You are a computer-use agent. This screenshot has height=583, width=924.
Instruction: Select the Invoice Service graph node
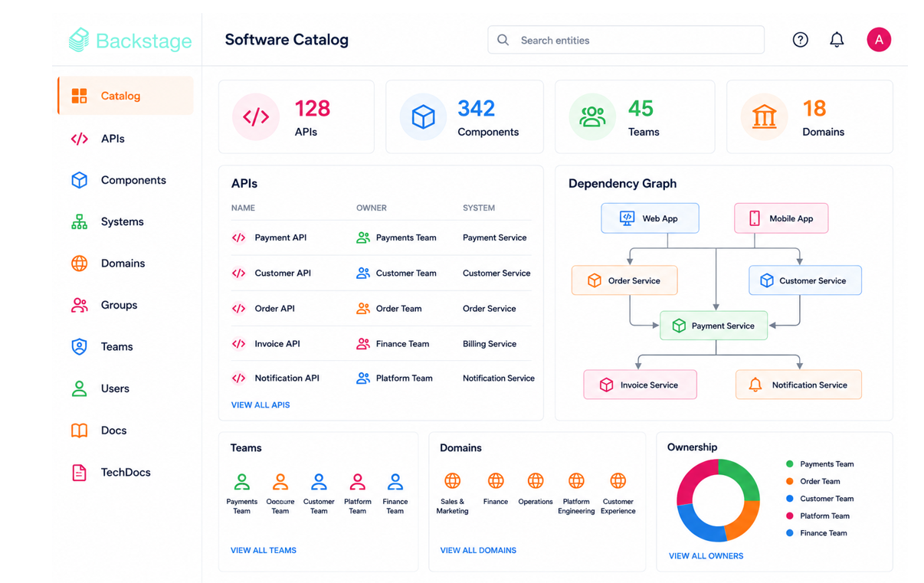click(641, 385)
